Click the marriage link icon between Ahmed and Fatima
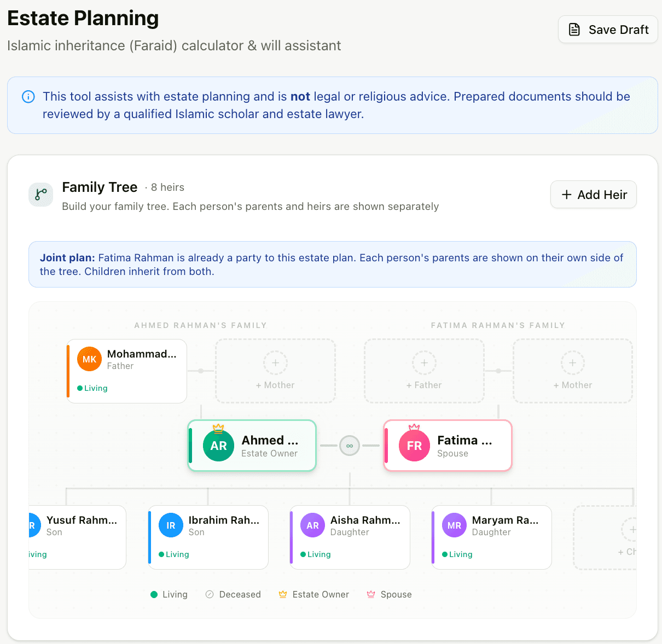The width and height of the screenshot is (662, 644). (x=350, y=446)
